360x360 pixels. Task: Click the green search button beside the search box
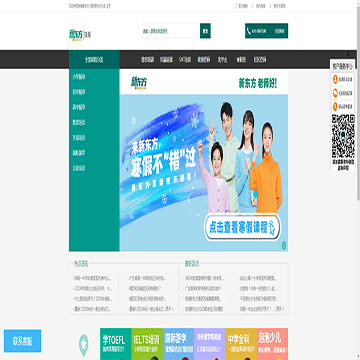click(x=205, y=31)
